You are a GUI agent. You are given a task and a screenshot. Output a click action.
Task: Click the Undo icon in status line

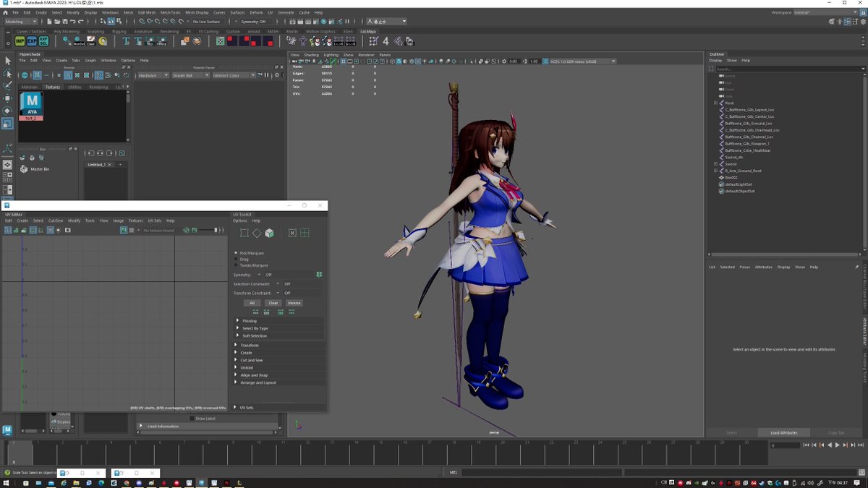coord(72,22)
